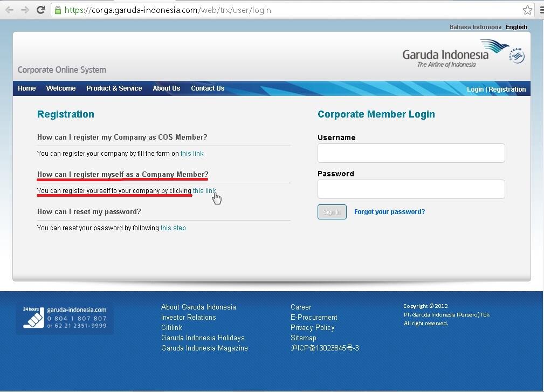This screenshot has height=392, width=544.
Task: Click 'The Airline of Indonesia' tagline
Action: click(x=446, y=65)
